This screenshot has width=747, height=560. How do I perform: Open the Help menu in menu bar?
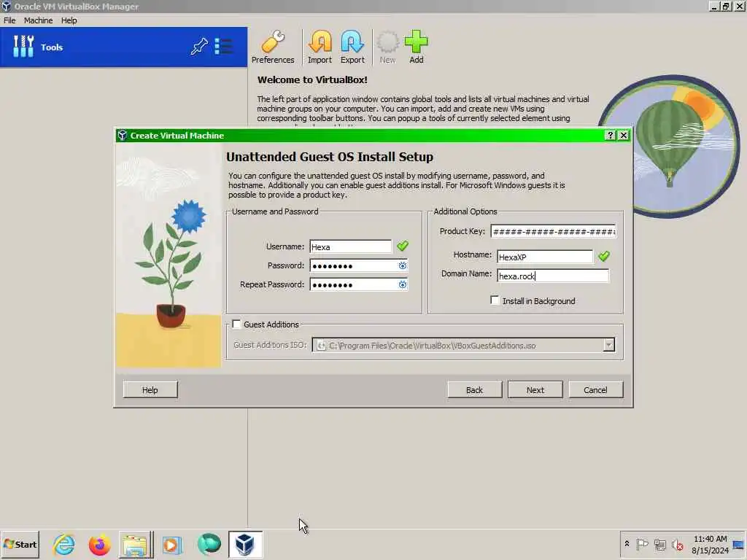(x=69, y=20)
